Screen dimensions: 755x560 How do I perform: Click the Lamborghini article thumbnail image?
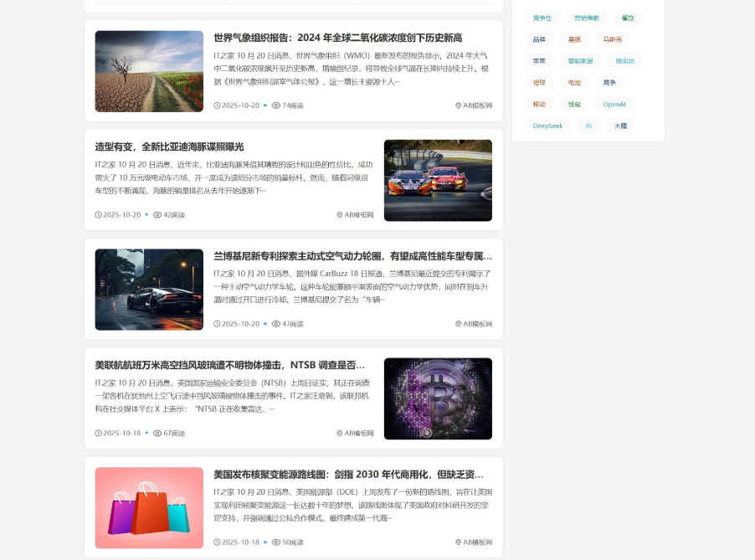pos(149,289)
